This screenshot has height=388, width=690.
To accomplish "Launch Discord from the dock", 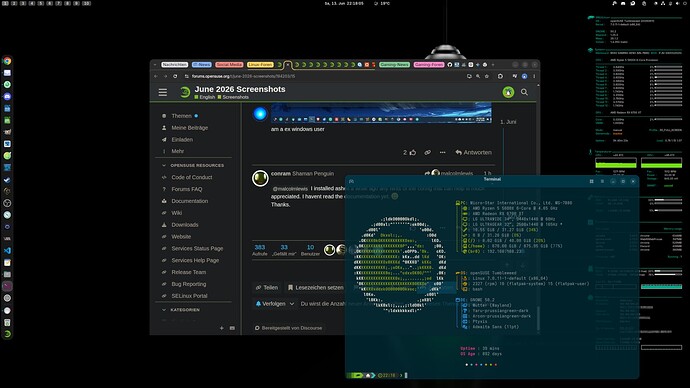I will pyautogui.click(x=7, y=96).
